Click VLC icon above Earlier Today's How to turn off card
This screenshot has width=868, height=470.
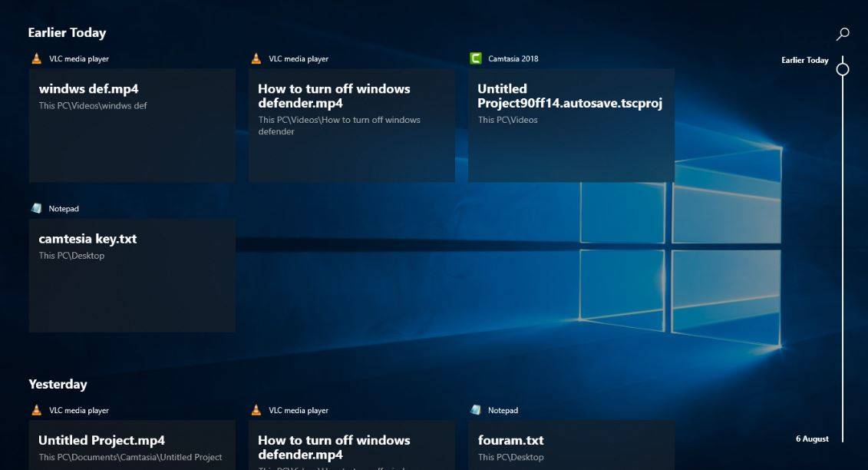click(256, 58)
